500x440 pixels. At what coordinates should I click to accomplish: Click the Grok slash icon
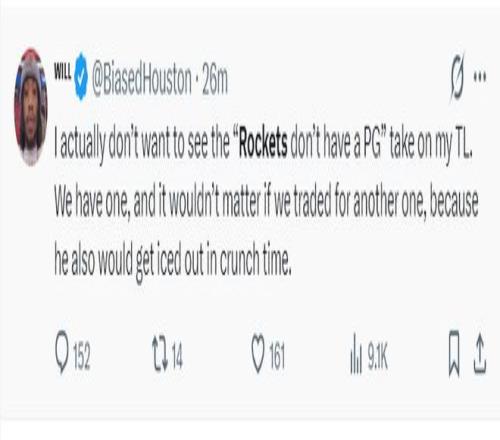pos(457,79)
